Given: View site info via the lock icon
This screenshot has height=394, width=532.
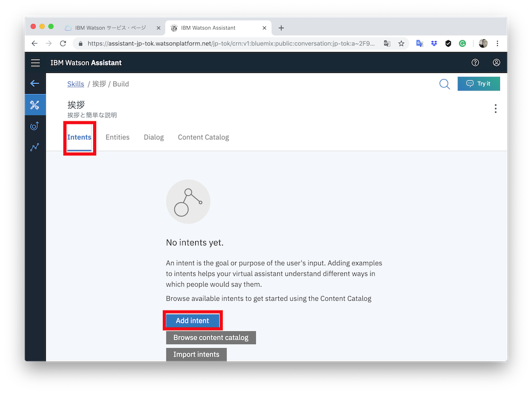Looking at the screenshot, I should pyautogui.click(x=80, y=44).
